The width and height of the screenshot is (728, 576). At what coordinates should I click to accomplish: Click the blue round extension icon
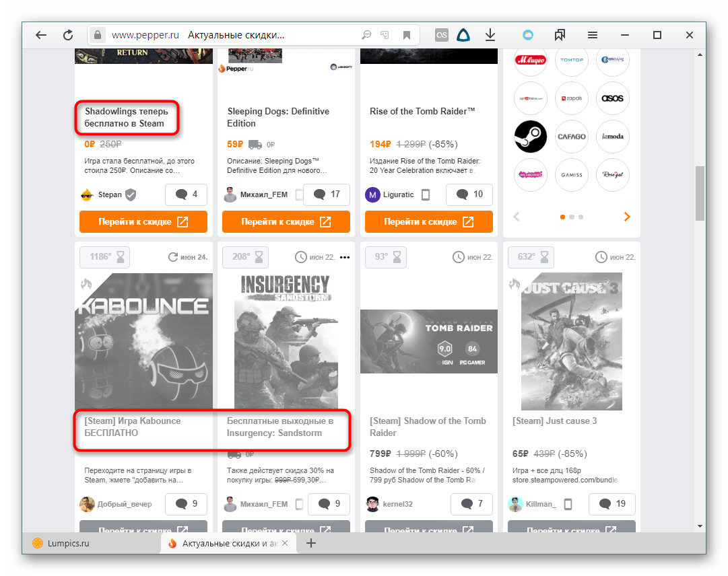pyautogui.click(x=528, y=35)
